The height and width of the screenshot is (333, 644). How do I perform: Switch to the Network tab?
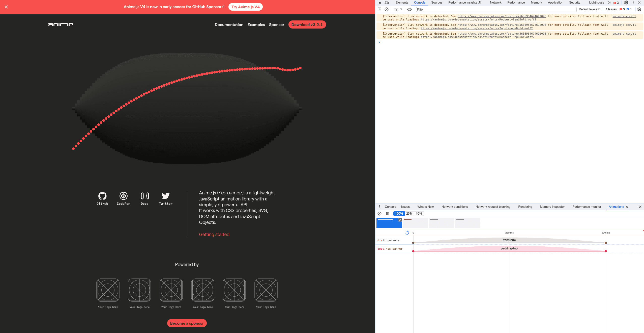[495, 3]
